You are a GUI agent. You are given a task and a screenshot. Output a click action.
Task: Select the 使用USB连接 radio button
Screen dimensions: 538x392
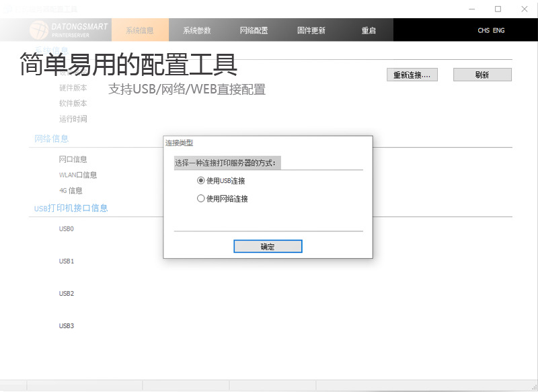[x=200, y=180]
